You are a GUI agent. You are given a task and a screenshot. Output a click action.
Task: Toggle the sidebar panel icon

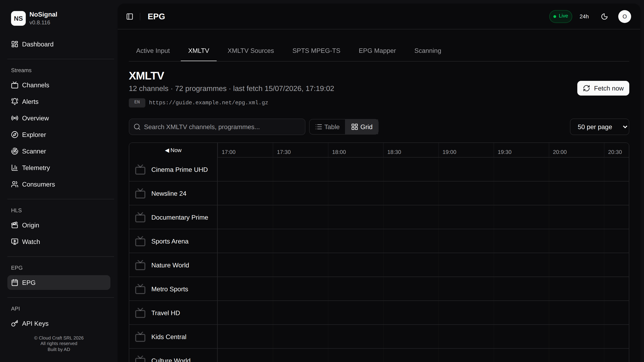click(129, 17)
